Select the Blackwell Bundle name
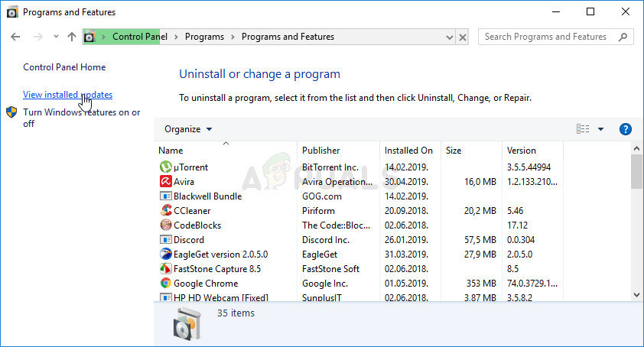This screenshot has height=347, width=644. click(x=207, y=196)
